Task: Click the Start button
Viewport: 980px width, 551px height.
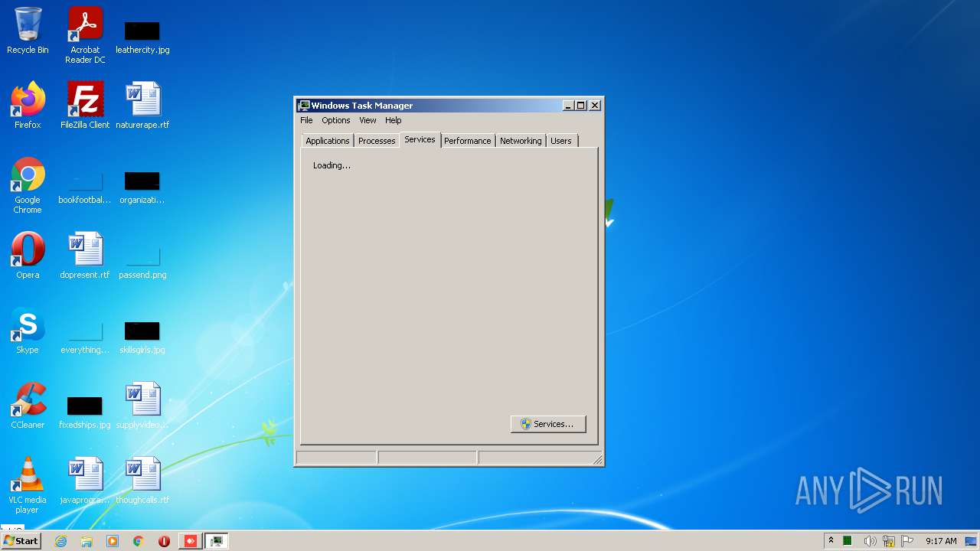Action: pyautogui.click(x=21, y=541)
